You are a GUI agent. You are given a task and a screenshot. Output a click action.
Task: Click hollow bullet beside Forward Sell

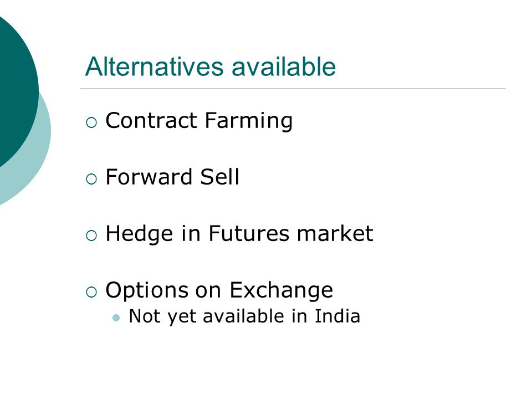click(x=91, y=179)
